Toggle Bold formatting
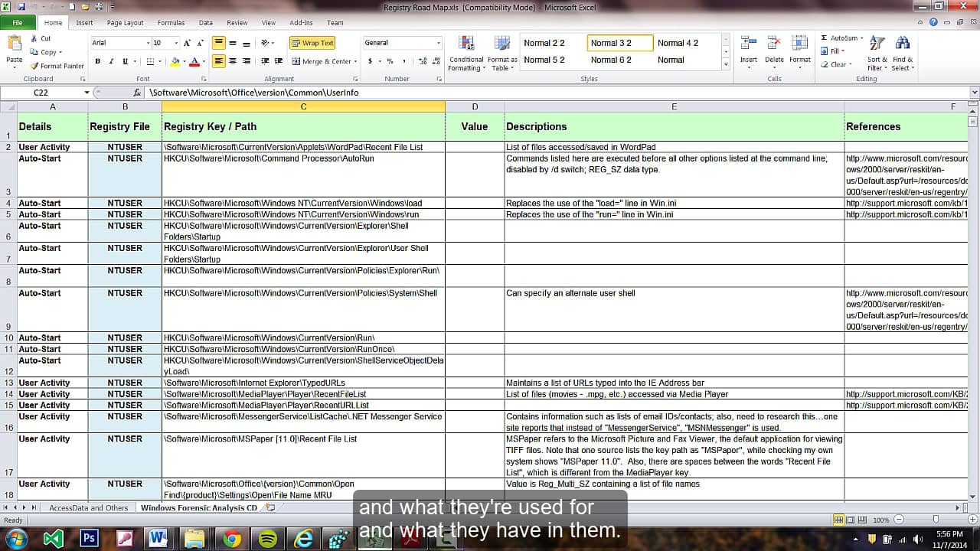 click(x=97, y=61)
